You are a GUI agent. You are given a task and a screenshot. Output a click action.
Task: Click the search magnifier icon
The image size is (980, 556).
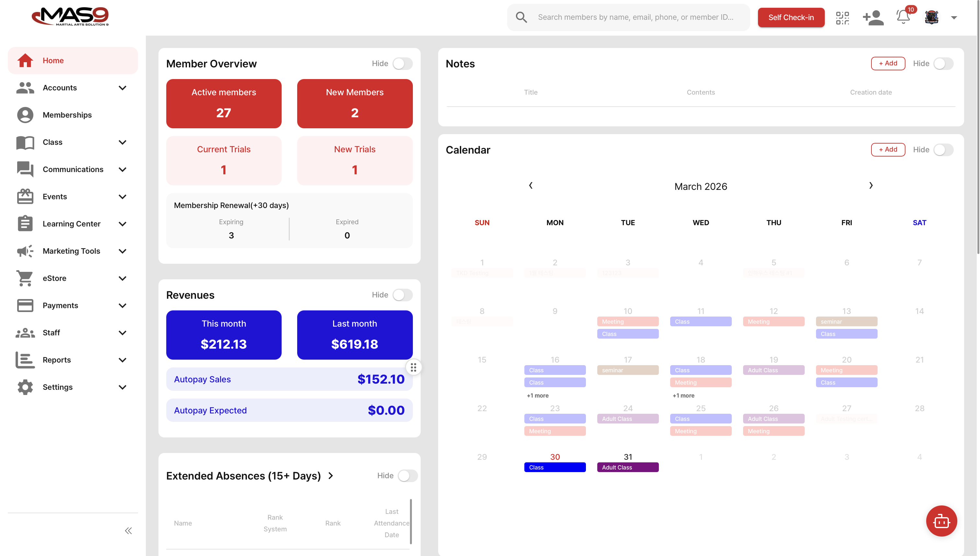click(521, 17)
